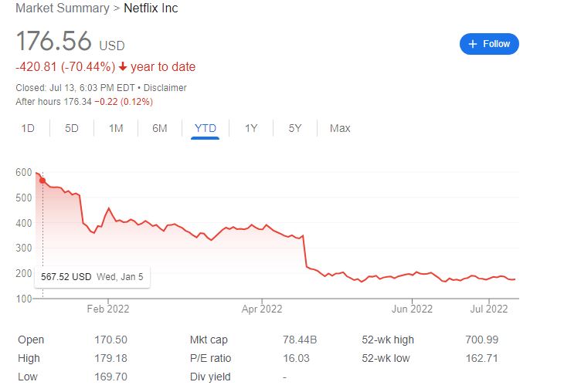Show the 6M chart range
The height and width of the screenshot is (392, 564).
coord(159,128)
